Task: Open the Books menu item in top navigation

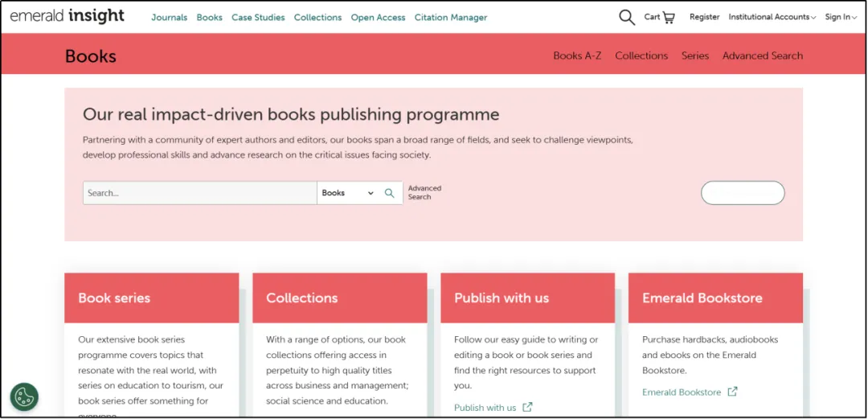Action: (209, 17)
